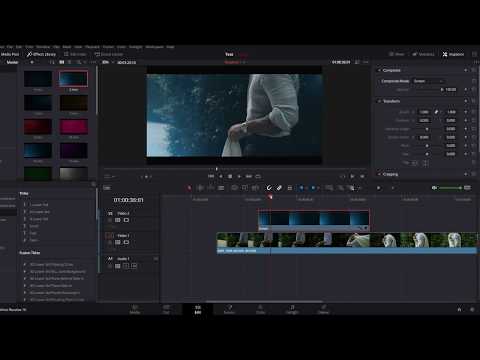Select the blue generator clip on Video 2
480x360 pixels.
click(x=314, y=220)
